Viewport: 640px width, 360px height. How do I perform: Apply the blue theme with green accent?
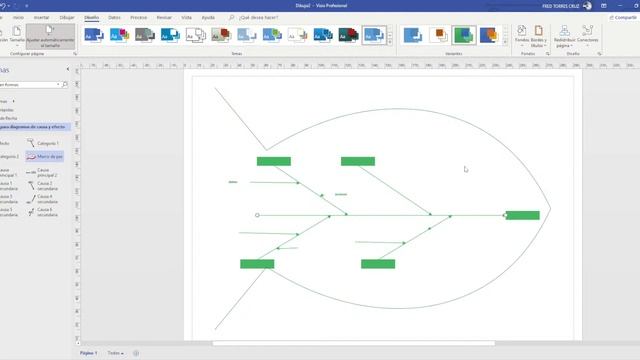click(272, 36)
